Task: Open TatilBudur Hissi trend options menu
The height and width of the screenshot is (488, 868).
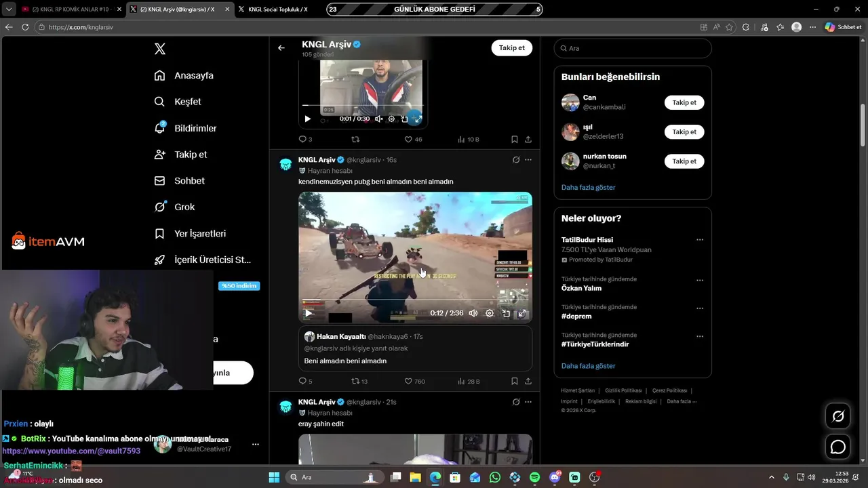Action: click(700, 240)
